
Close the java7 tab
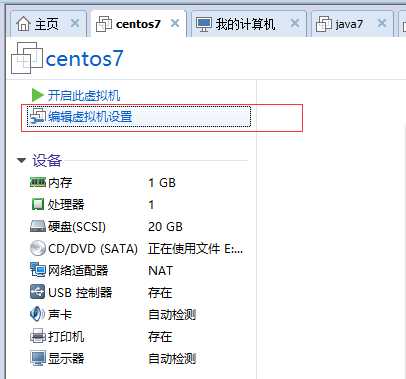382,23
